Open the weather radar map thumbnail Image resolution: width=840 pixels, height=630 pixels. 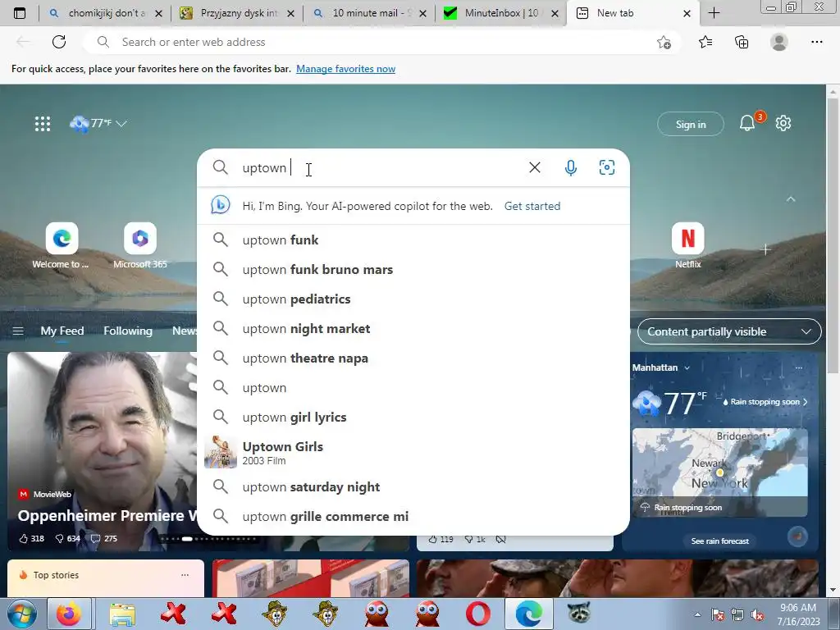click(x=720, y=472)
